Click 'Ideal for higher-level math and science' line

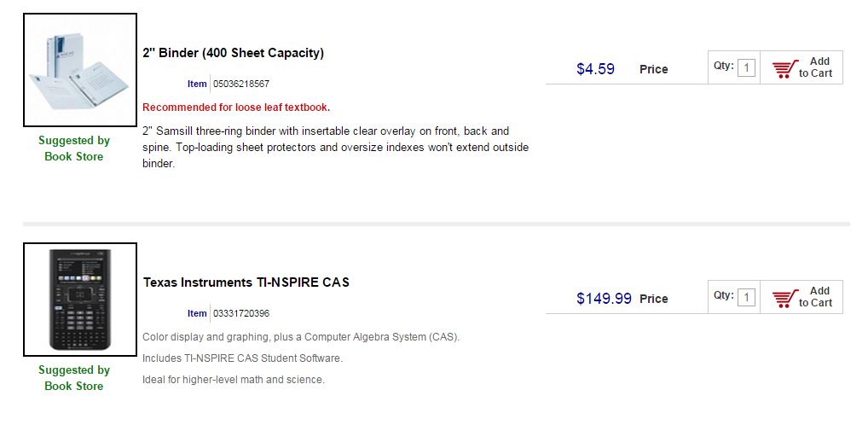(x=234, y=380)
